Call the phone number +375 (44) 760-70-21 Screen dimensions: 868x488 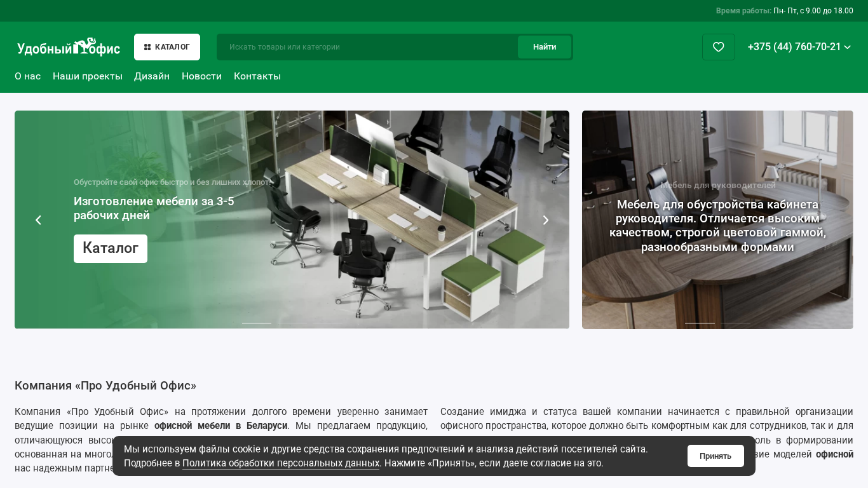[x=794, y=47]
